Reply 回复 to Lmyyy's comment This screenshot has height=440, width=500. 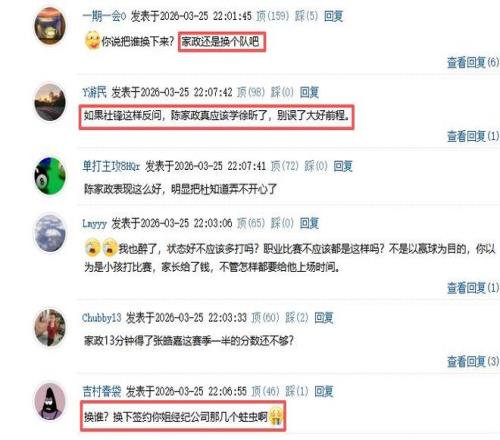tap(309, 223)
